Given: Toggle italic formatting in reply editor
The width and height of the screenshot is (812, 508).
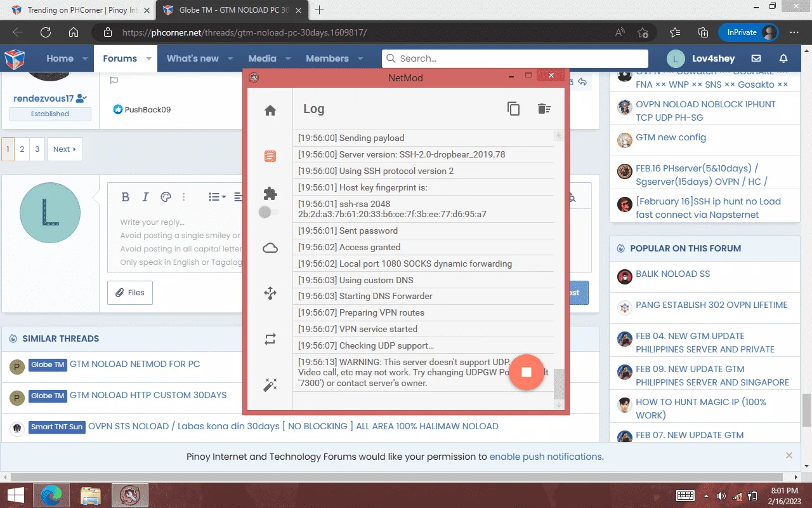Looking at the screenshot, I should point(145,197).
